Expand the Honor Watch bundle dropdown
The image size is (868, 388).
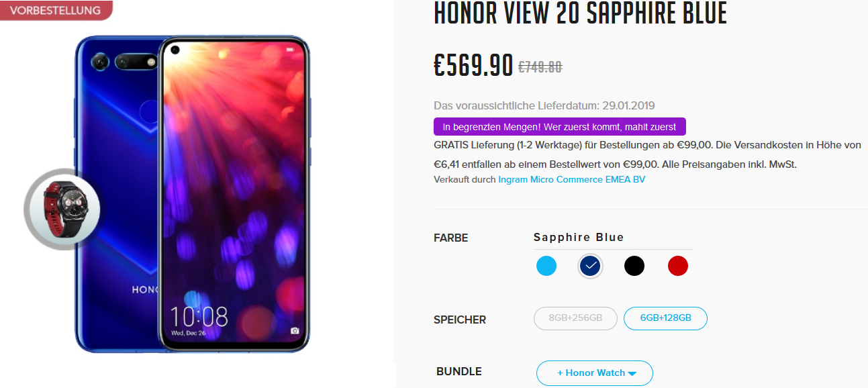[x=595, y=373]
